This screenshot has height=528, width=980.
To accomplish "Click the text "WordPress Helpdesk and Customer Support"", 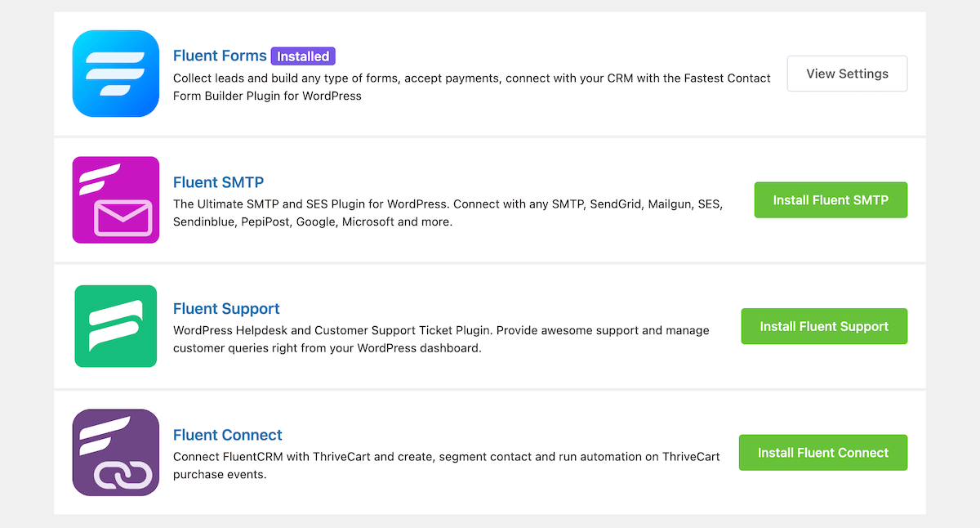I will [441, 339].
